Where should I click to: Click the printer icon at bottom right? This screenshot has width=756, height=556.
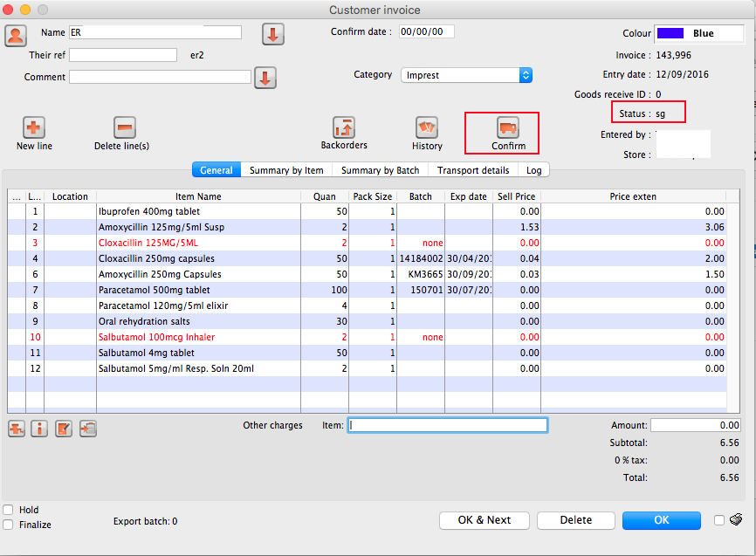pyautogui.click(x=736, y=520)
